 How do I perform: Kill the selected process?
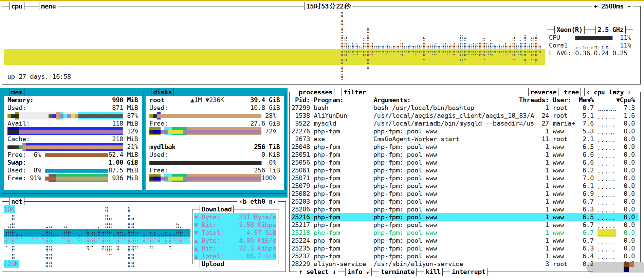pyautogui.click(x=433, y=272)
